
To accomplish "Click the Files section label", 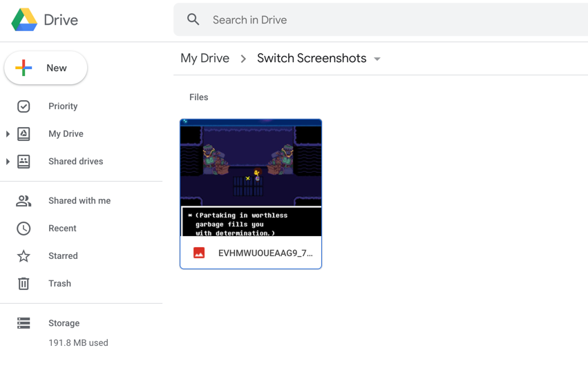I will point(199,97).
